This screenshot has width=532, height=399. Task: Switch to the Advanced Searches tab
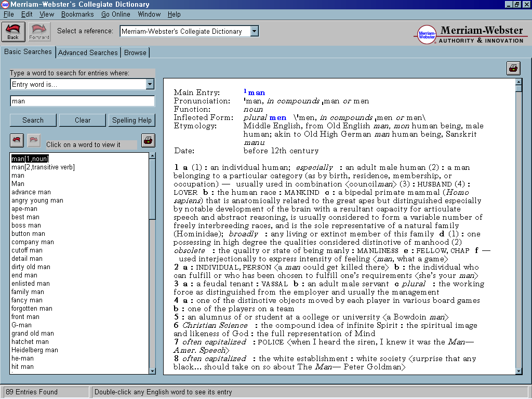88,52
